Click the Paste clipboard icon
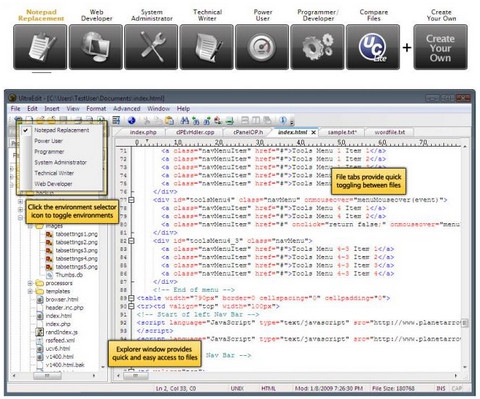Image resolution: width=480 pixels, height=399 pixels. [x=169, y=120]
